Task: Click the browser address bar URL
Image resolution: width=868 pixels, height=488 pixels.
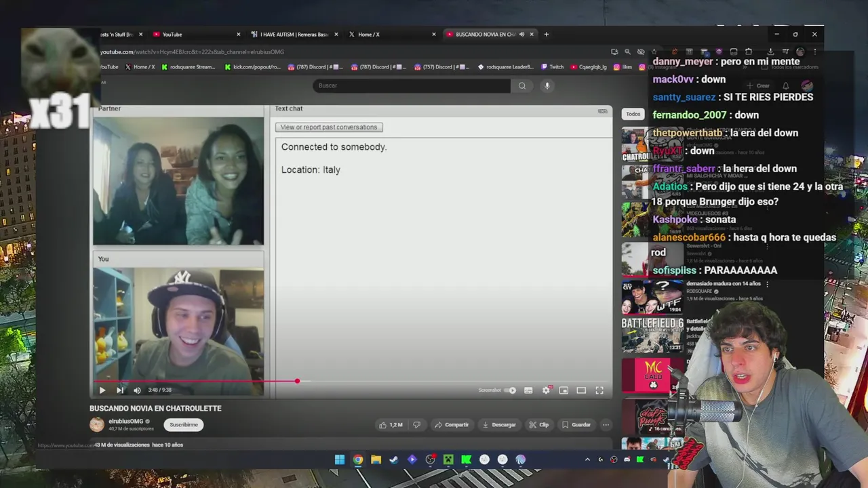Action: click(x=192, y=52)
